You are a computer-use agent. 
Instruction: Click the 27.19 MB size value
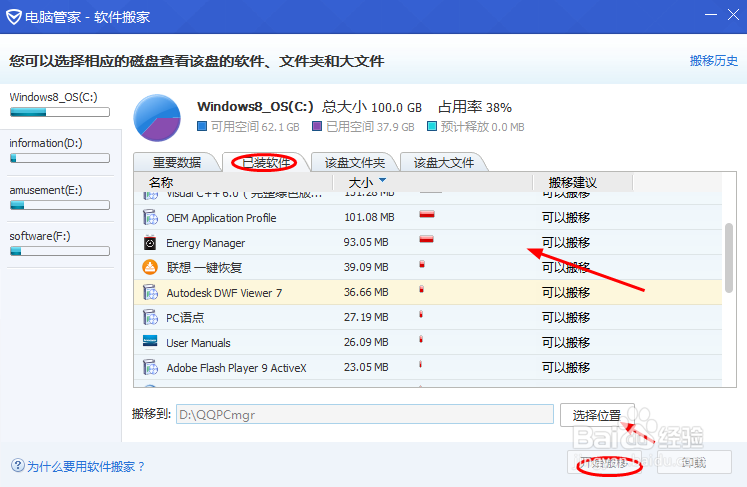(366, 317)
